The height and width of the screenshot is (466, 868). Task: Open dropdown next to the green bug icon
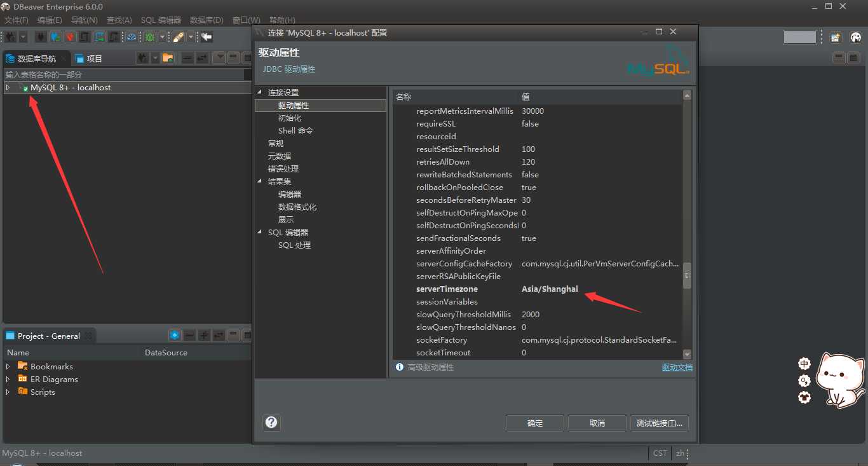pyautogui.click(x=162, y=37)
